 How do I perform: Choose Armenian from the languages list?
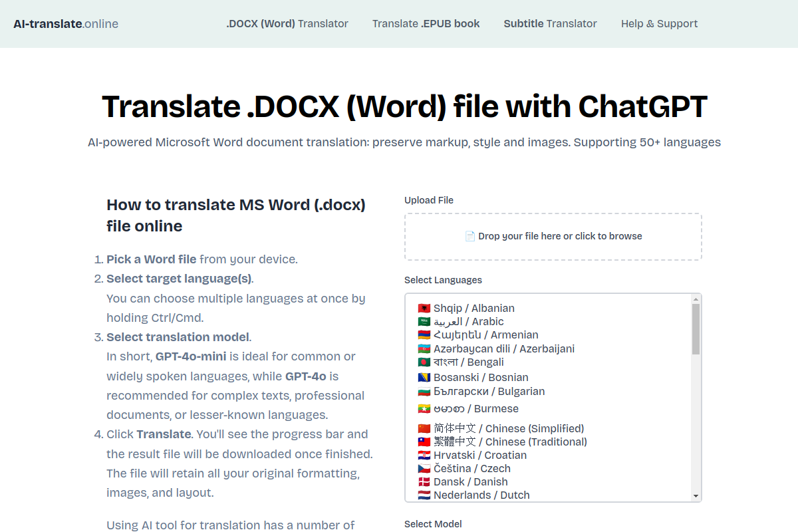coord(548,334)
